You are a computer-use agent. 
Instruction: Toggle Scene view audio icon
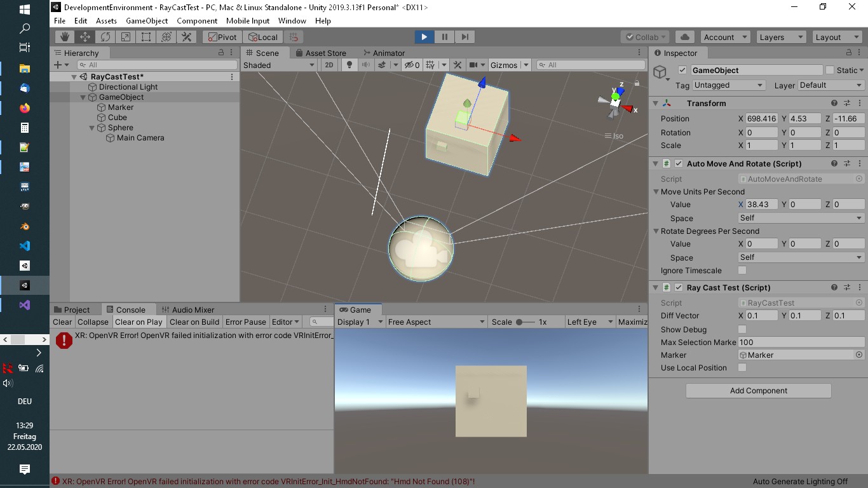(365, 64)
